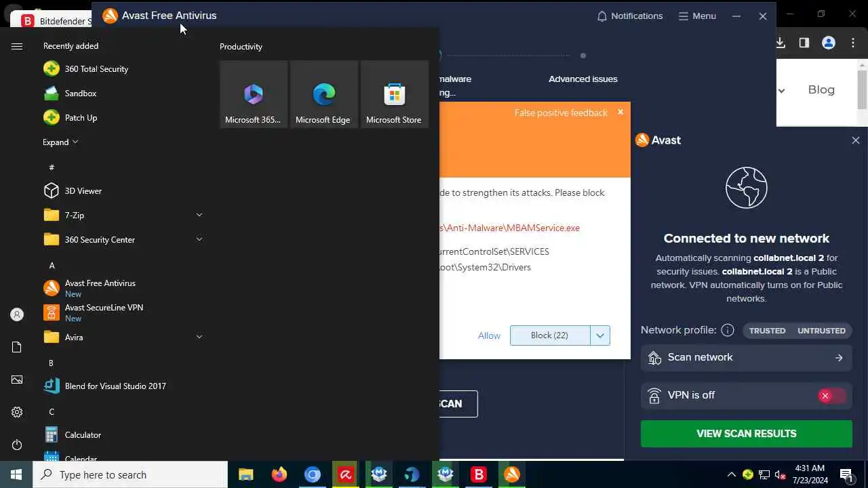Viewport: 868px width, 488px height.
Task: Show hidden system tray icons
Action: [731, 474]
